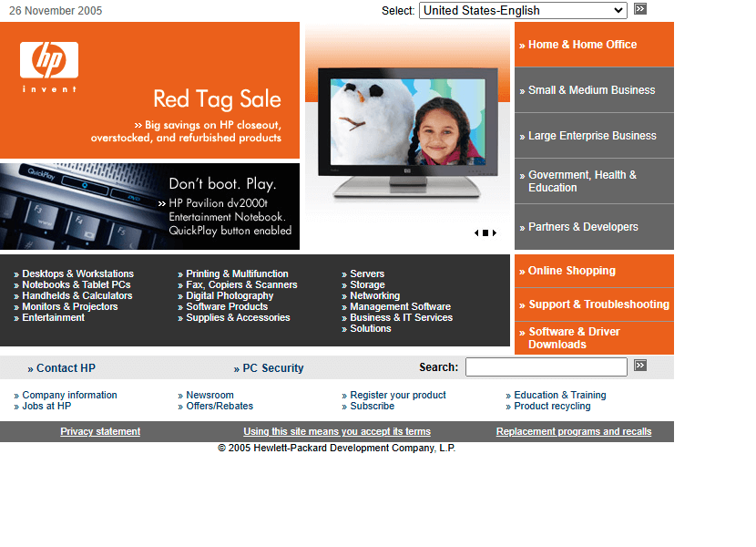This screenshot has width=756, height=547.
Task: Open Handhelds & Calculators link
Action: pyautogui.click(x=77, y=295)
